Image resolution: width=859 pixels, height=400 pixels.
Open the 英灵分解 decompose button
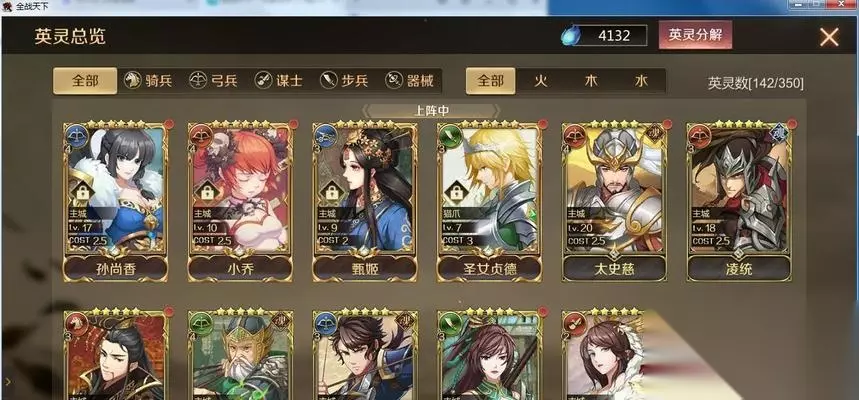pos(695,35)
